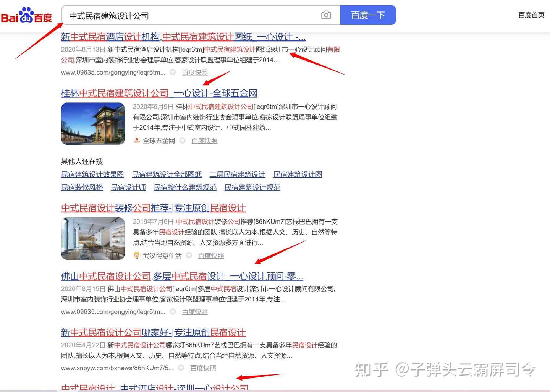Viewport: 550px width, 392px height.
Task: Open 百度快照 for the 武汉得意生活 result
Action: pos(211,256)
